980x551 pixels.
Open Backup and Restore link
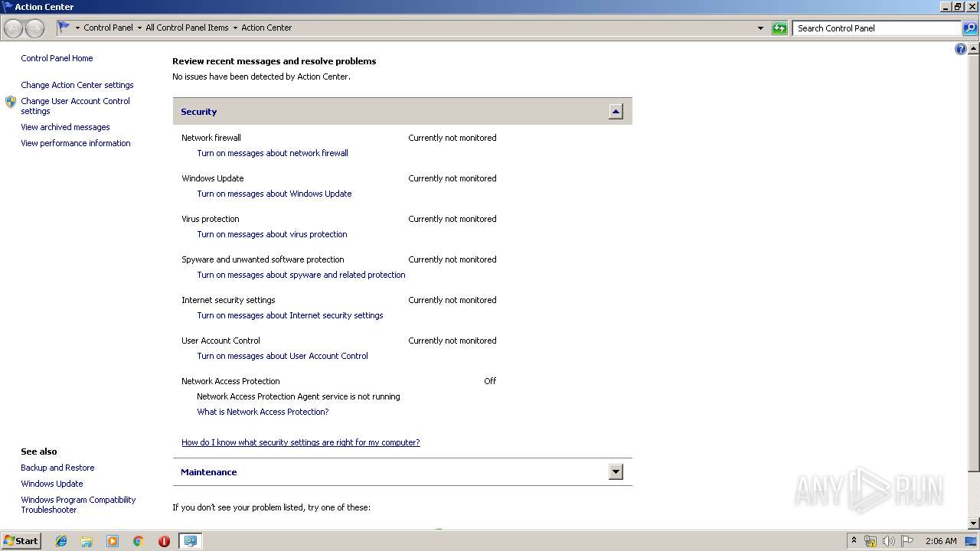57,468
